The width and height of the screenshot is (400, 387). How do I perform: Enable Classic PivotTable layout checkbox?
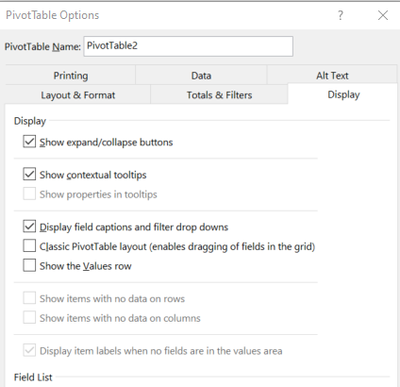29,246
